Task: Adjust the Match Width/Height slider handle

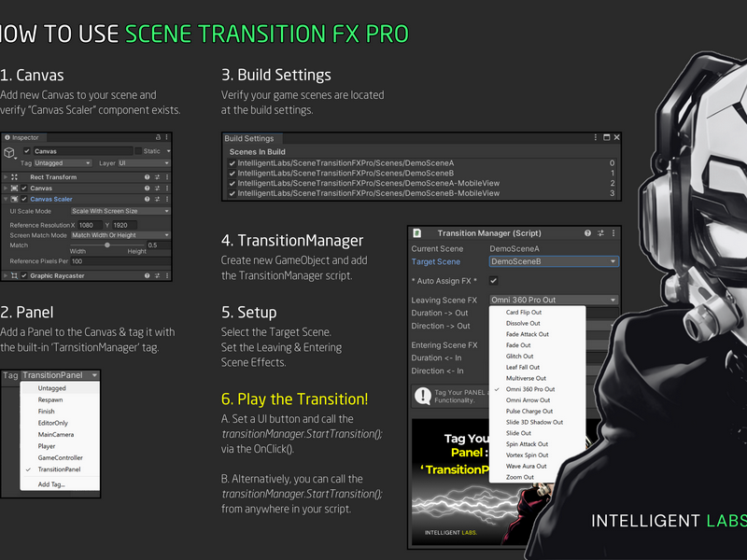Action: coord(107,245)
